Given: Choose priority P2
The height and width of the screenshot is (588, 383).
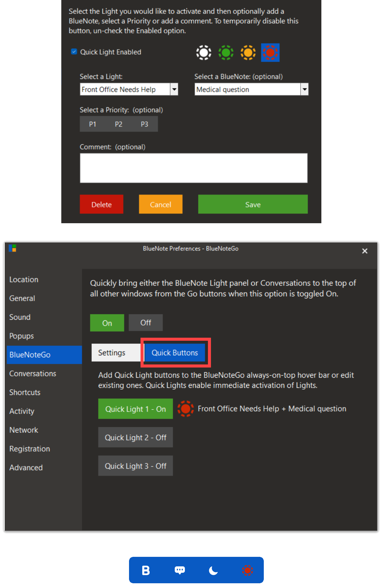Looking at the screenshot, I should (119, 124).
